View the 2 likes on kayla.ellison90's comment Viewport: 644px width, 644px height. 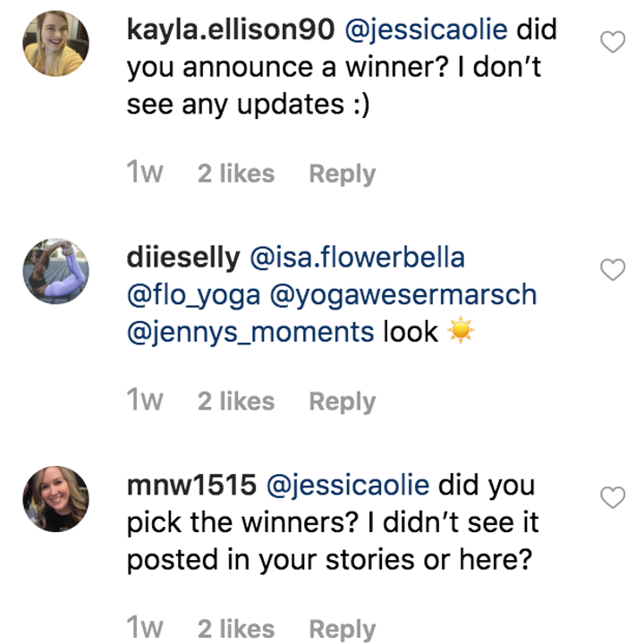[237, 174]
